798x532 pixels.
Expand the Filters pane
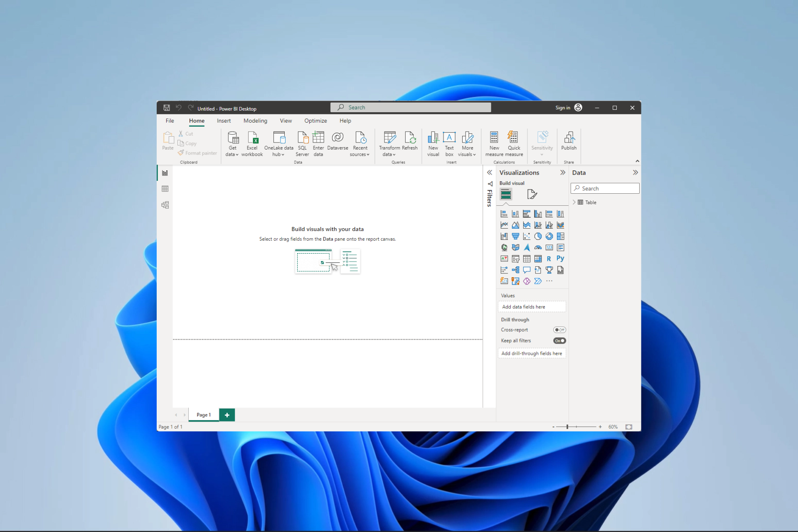[490, 172]
